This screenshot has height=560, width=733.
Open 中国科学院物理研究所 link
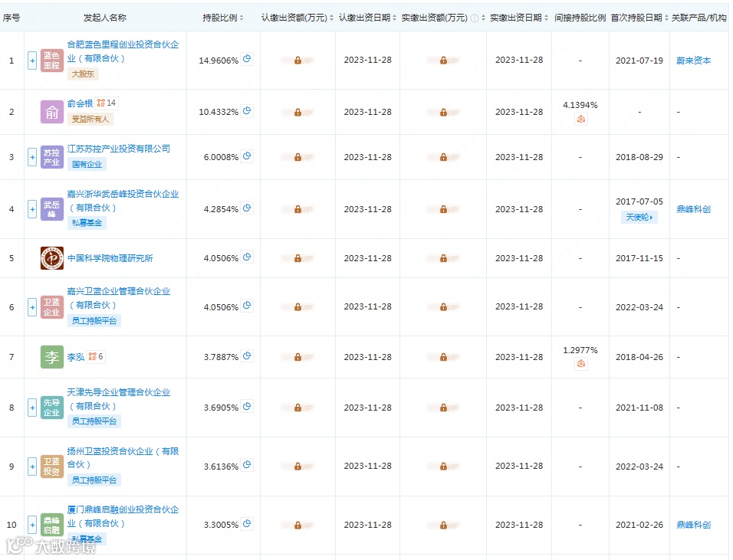tap(110, 258)
